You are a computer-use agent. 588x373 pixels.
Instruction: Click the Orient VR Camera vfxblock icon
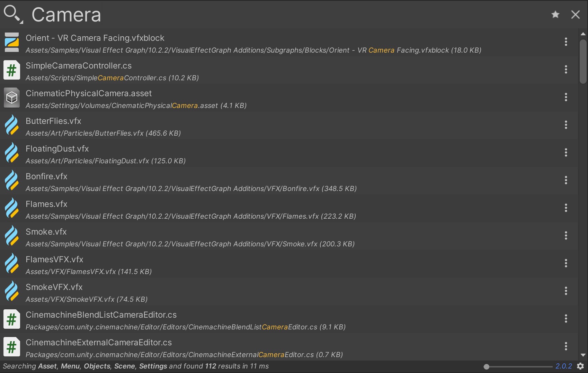coord(12,43)
